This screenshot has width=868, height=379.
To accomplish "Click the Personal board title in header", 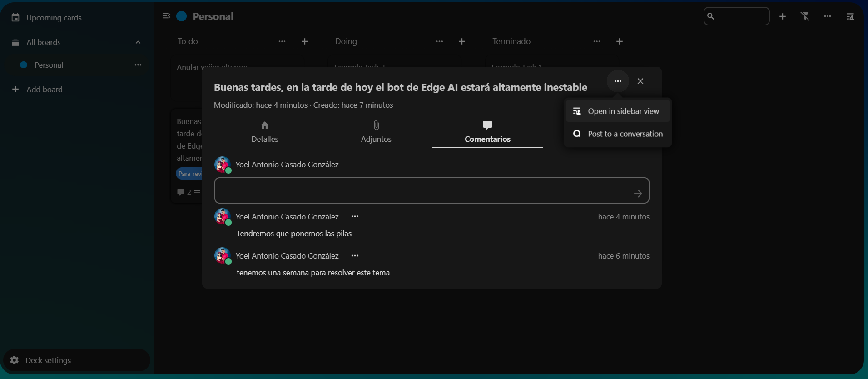I will tap(213, 16).
